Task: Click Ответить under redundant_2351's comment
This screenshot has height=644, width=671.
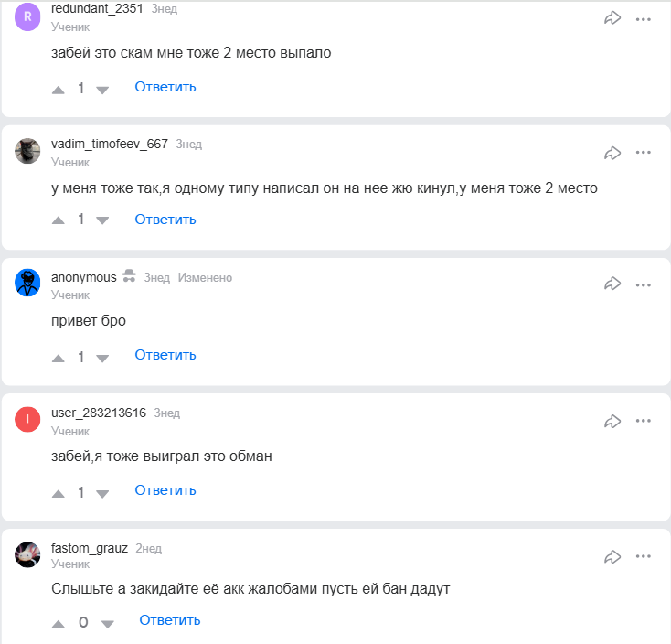Action: point(165,87)
